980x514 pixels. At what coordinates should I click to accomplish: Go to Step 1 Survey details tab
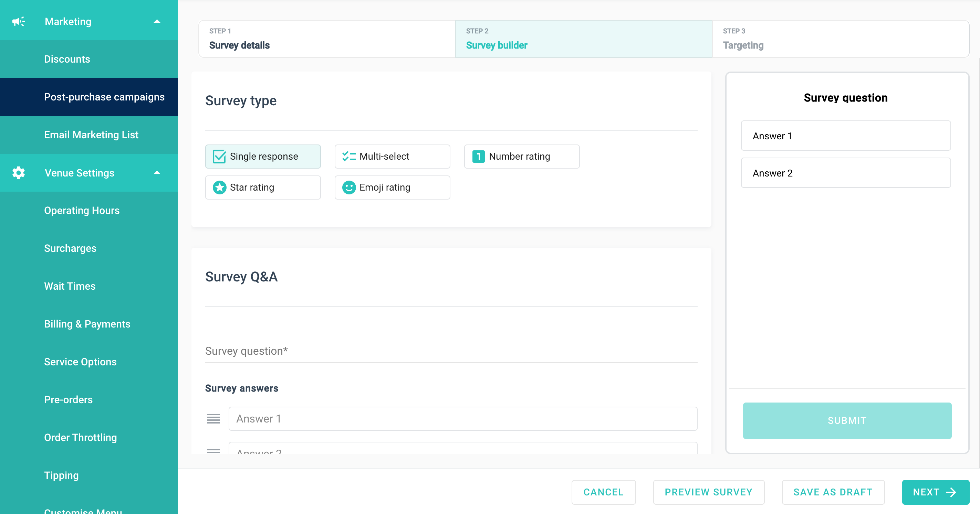click(327, 39)
